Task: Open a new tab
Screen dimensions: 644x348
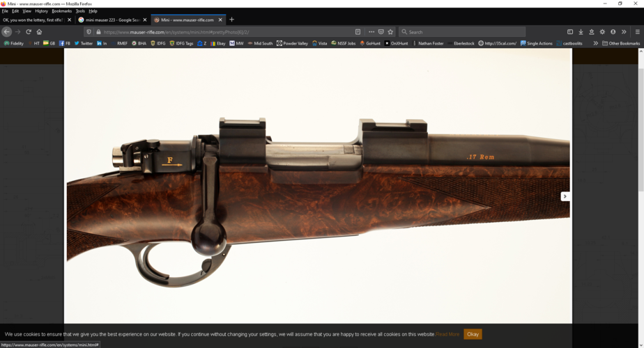Action: (231, 19)
